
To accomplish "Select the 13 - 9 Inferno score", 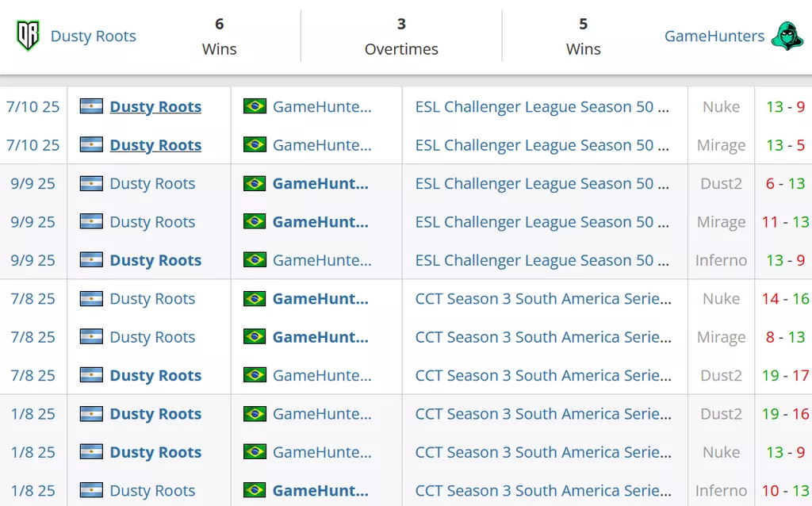I will [785, 260].
